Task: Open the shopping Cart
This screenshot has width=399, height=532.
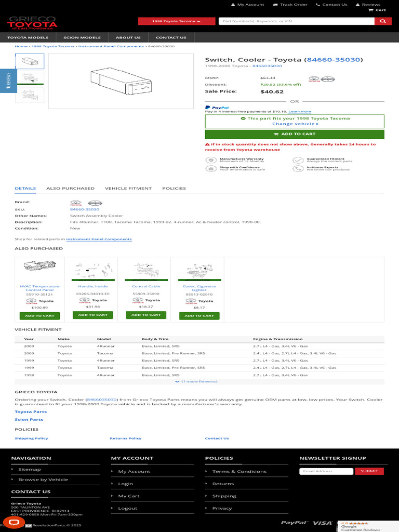Action: pos(377,10)
